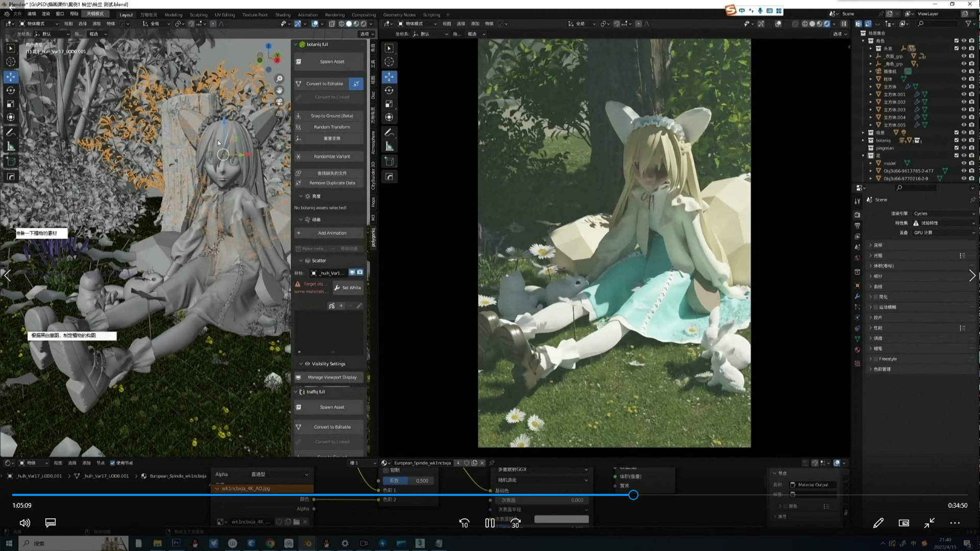Uncheck the 场景 collection checkbox
980x551 pixels.
pos(957,133)
